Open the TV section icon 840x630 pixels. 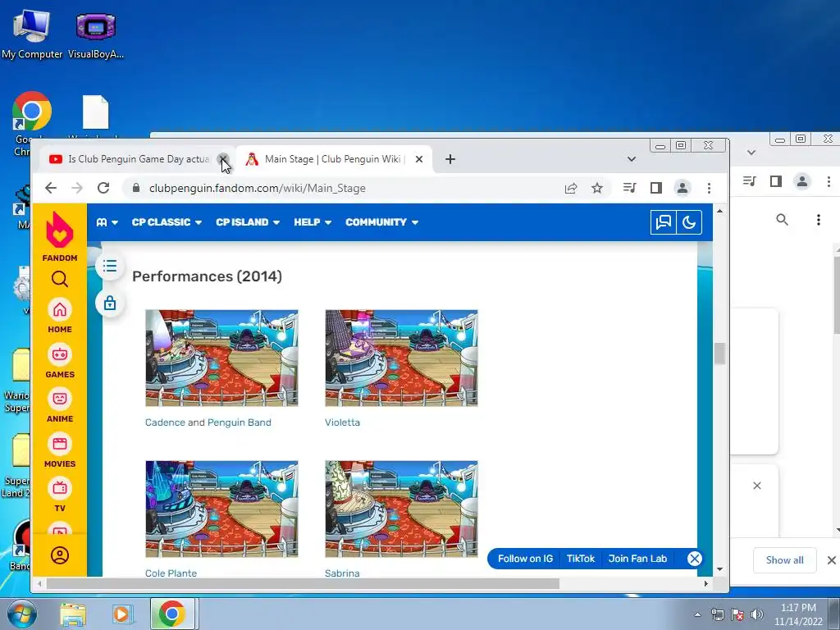[x=59, y=488]
